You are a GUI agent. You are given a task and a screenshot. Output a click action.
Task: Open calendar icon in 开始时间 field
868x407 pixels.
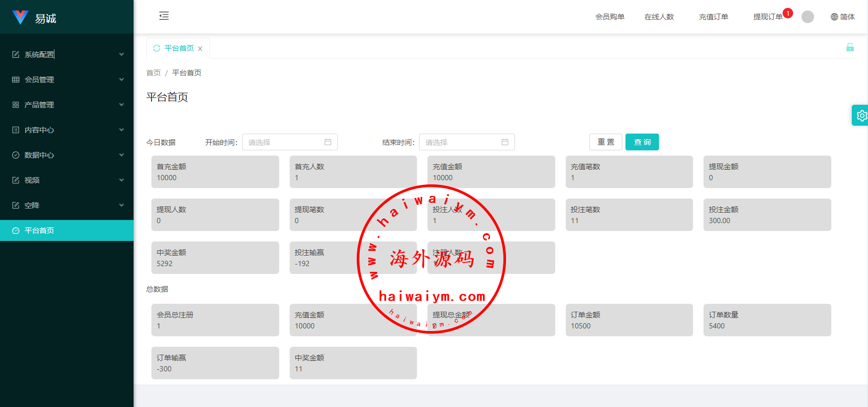pos(328,142)
